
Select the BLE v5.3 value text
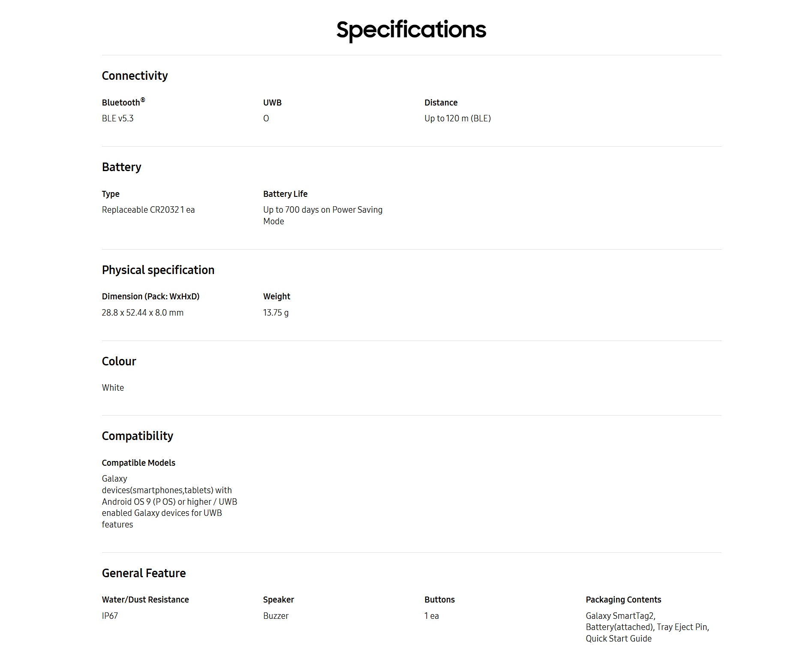point(117,118)
